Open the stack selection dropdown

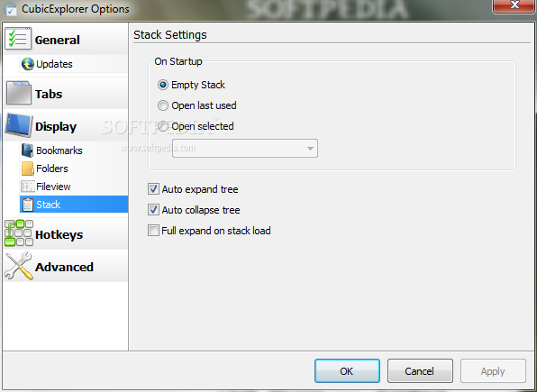(245, 149)
